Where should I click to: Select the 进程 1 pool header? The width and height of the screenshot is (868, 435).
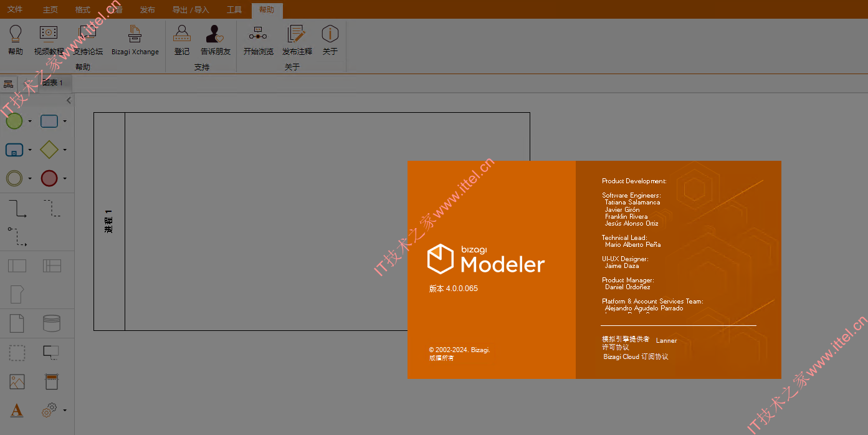(x=109, y=221)
